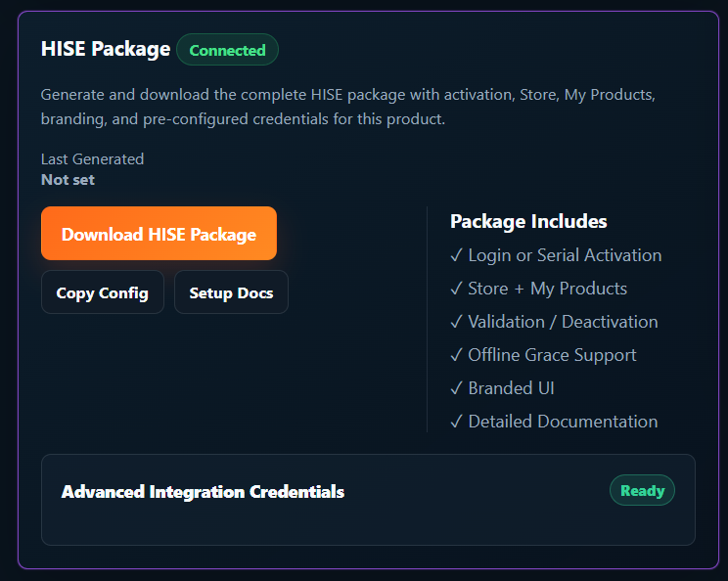Click the package description paragraph
Viewport: 728px width, 581px height.
(348, 107)
